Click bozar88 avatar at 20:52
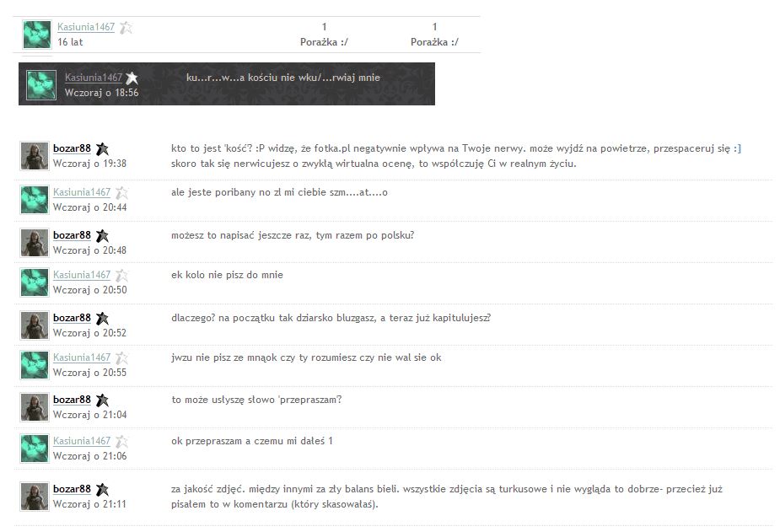The width and height of the screenshot is (780, 532). pos(35,325)
